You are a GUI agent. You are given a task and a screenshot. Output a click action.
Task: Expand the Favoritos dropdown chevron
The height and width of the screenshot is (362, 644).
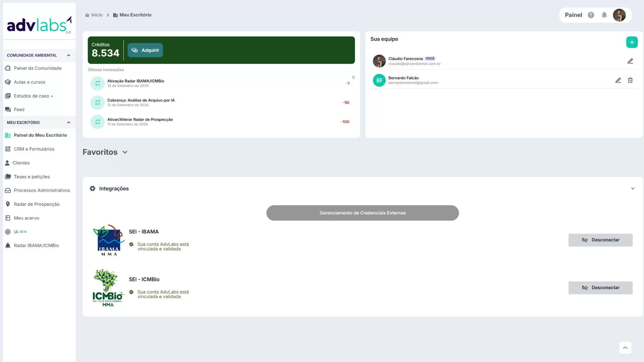125,152
